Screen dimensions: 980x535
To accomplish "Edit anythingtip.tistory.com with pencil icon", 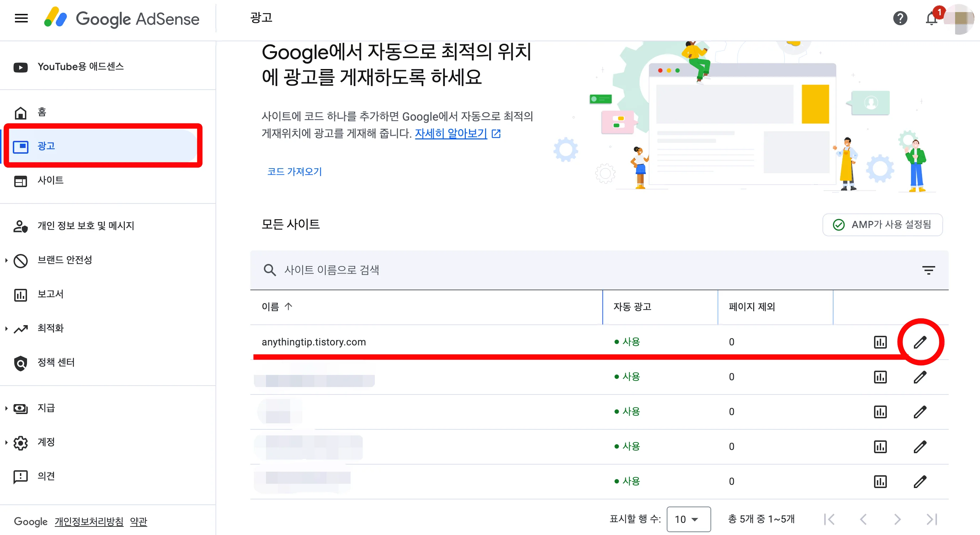I will [920, 342].
